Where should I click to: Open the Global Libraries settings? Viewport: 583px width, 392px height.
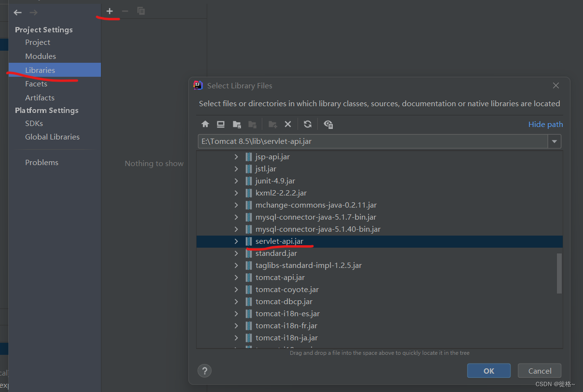52,137
